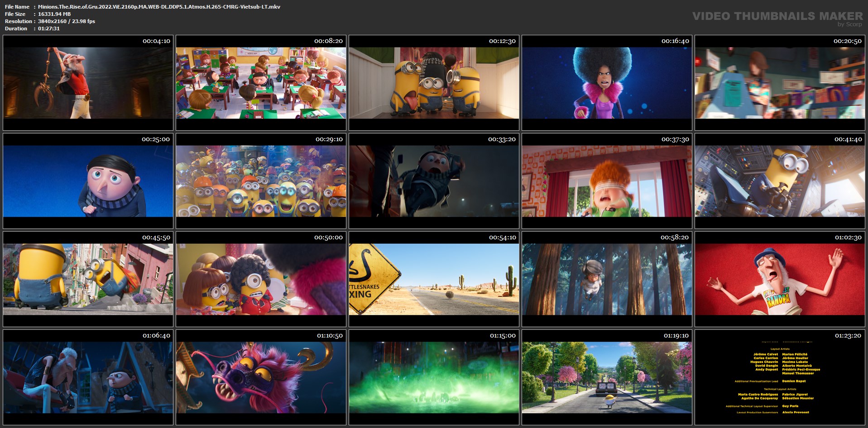Image resolution: width=868 pixels, height=428 pixels.
Task: Select the dark thumbnail at 00:33:20
Action: click(x=434, y=181)
